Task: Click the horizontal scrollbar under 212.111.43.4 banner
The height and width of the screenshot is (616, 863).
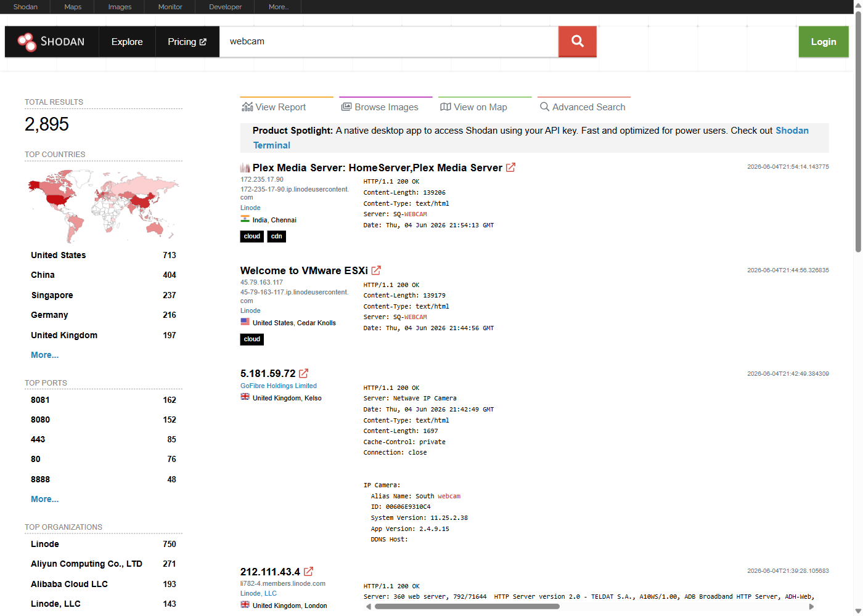Action: (467, 606)
